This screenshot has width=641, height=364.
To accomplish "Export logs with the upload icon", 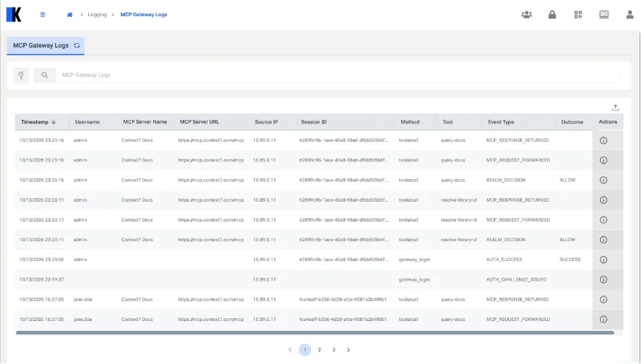I will pyautogui.click(x=616, y=108).
